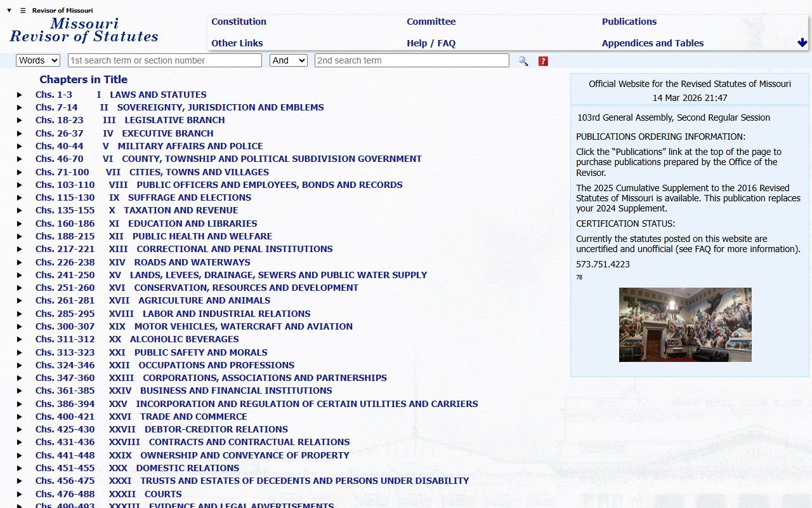Open Chs. 451-455 Domestic Relations
This screenshot has width=812, height=508.
pyautogui.click(x=137, y=468)
